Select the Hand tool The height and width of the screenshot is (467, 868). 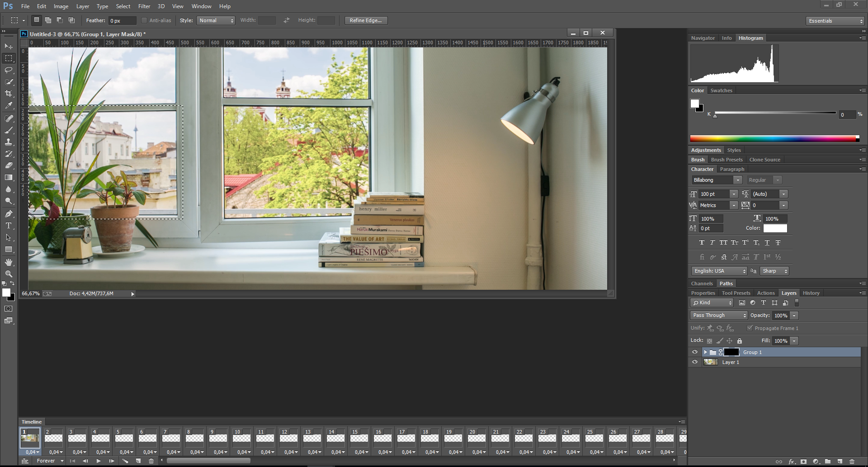coord(9,262)
